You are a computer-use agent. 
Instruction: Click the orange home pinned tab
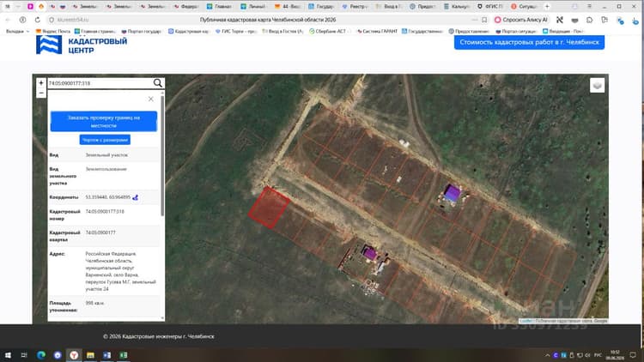(x=41, y=7)
